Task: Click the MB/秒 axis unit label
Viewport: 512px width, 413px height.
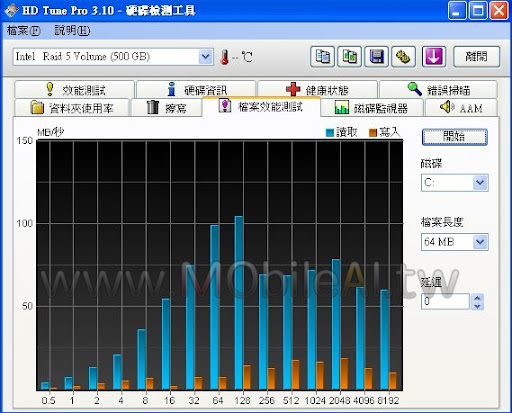Action: (51, 132)
